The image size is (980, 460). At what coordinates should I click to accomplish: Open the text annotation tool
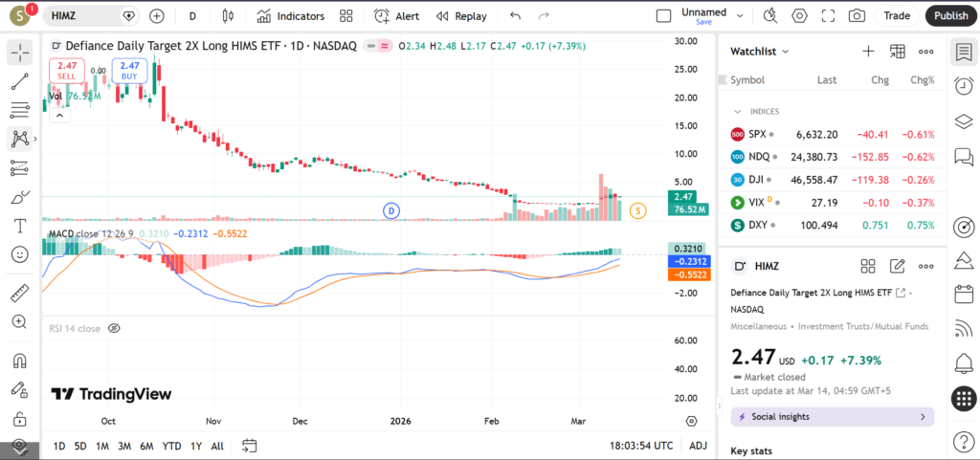tap(19, 226)
